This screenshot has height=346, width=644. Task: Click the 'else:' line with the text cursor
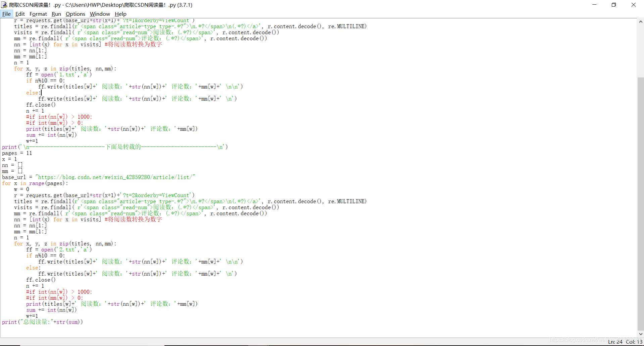(x=34, y=93)
